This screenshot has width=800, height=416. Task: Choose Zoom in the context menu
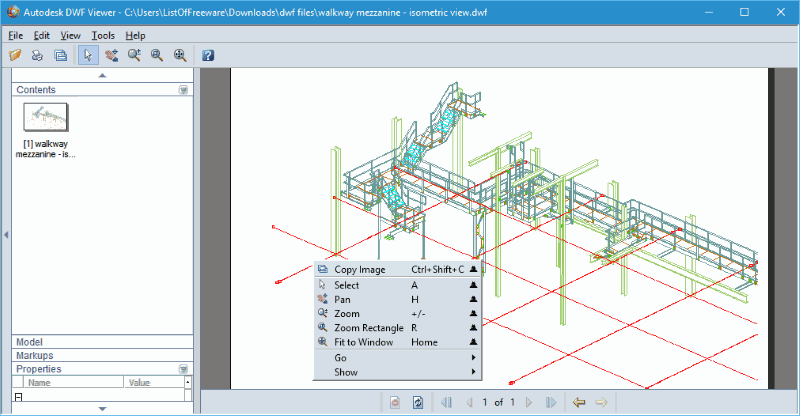click(397, 313)
